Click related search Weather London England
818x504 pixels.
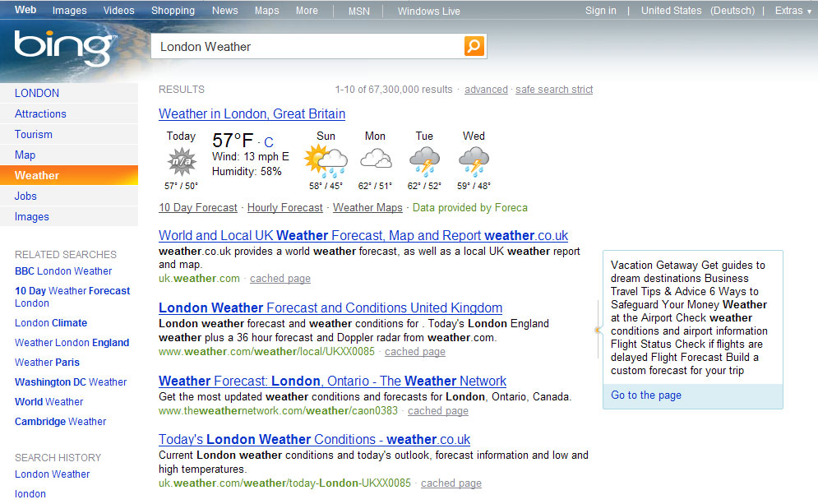tap(72, 343)
